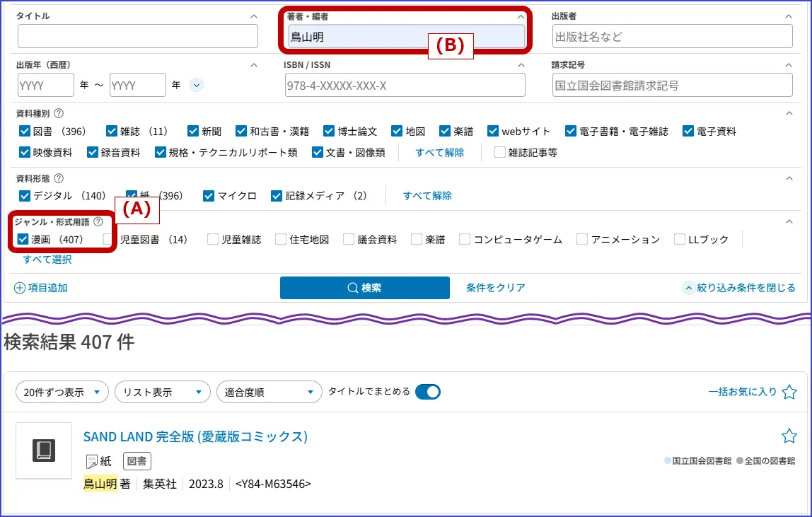Uncheck the 漫画 genre checkbox
812x517 pixels.
tap(23, 240)
